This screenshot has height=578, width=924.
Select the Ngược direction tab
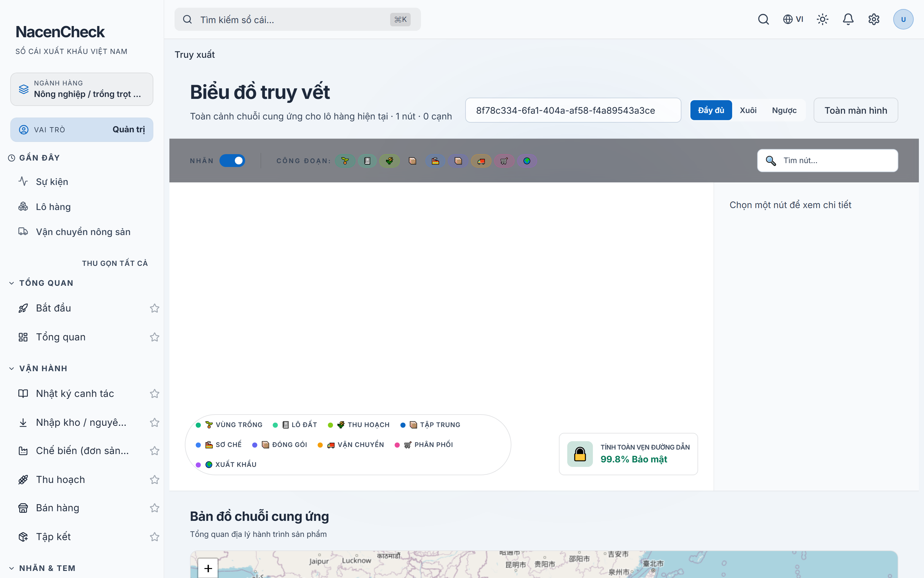(784, 110)
